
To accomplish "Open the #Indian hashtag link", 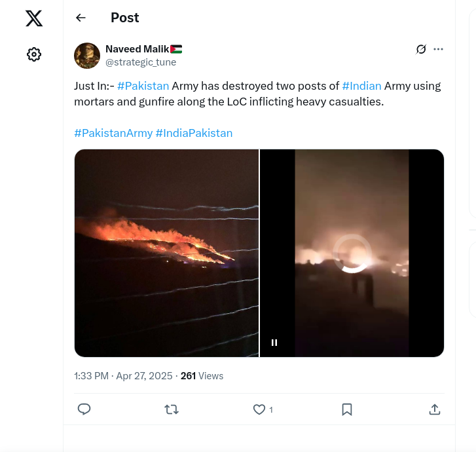I will [x=361, y=86].
